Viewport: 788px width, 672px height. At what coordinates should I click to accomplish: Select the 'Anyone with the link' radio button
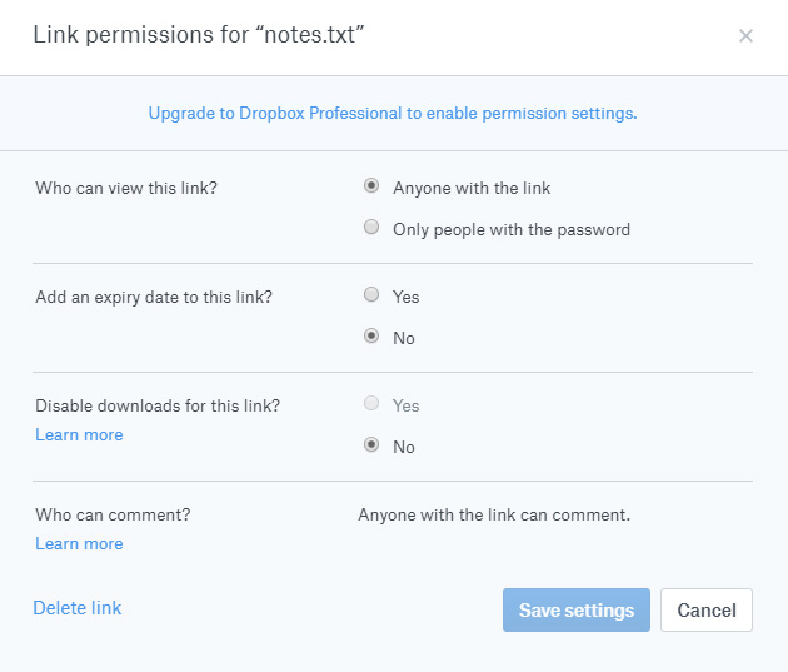pyautogui.click(x=371, y=186)
